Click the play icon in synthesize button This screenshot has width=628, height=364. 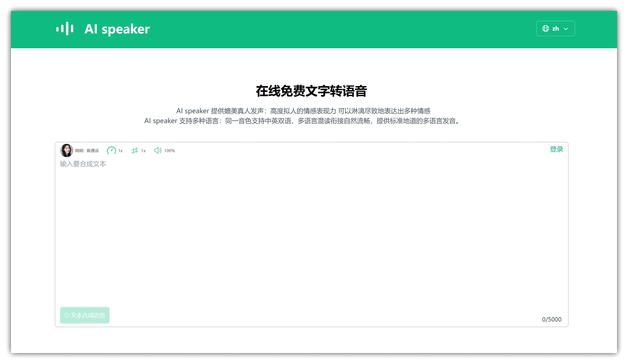point(67,315)
